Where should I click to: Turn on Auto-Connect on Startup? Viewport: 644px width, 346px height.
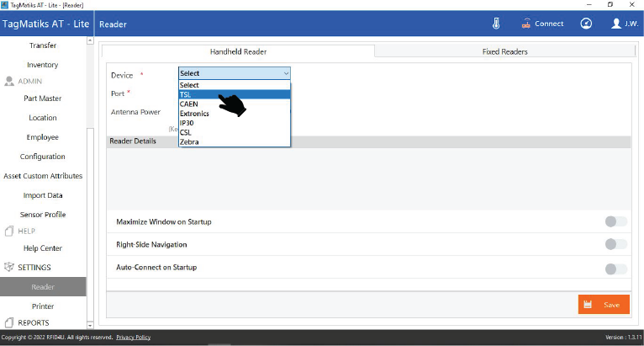(615, 269)
